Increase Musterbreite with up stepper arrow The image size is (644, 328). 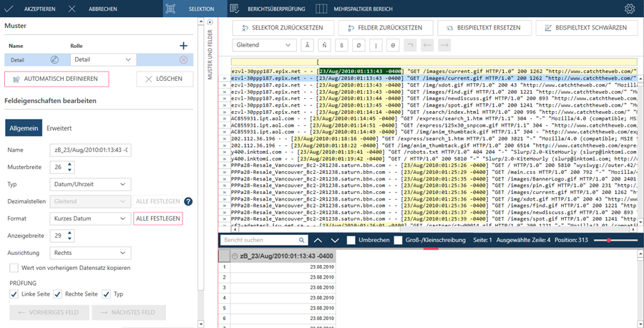click(x=69, y=165)
